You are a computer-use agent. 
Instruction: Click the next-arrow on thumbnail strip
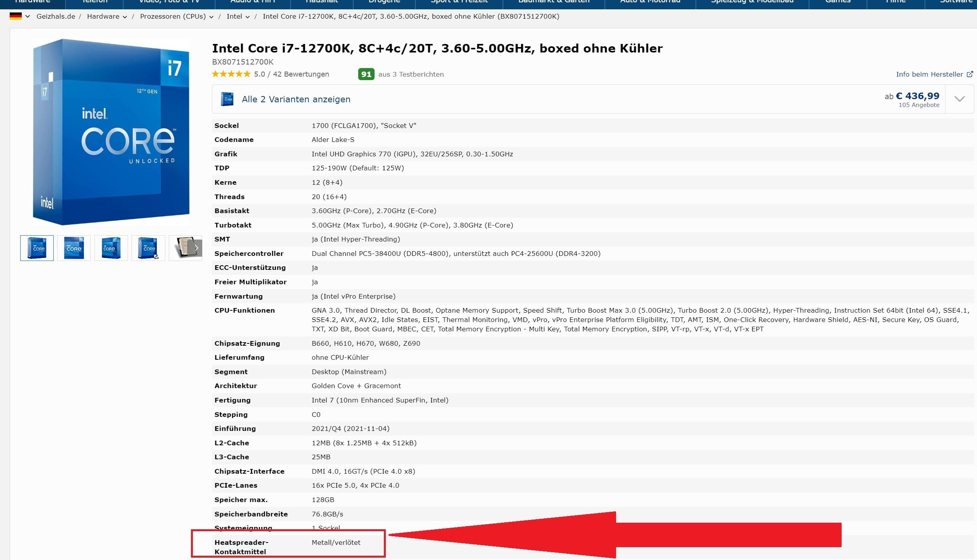tap(196, 248)
